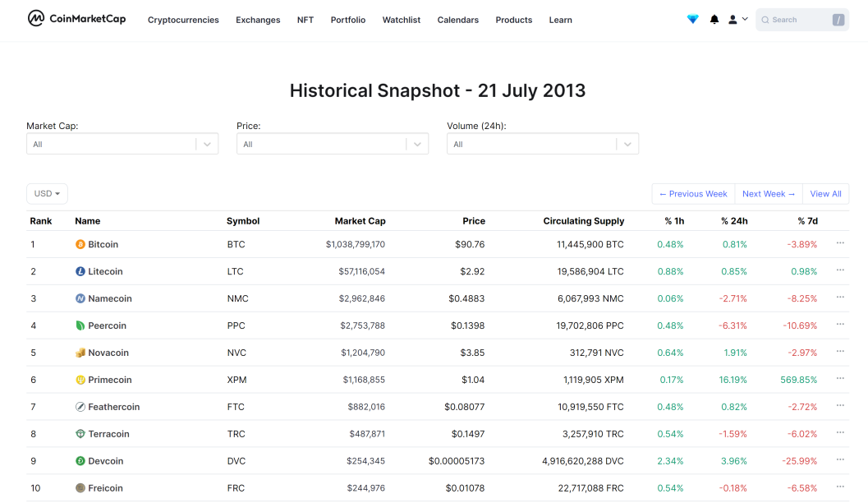The height and width of the screenshot is (503, 868).
Task: Click the View All link
Action: tap(825, 194)
